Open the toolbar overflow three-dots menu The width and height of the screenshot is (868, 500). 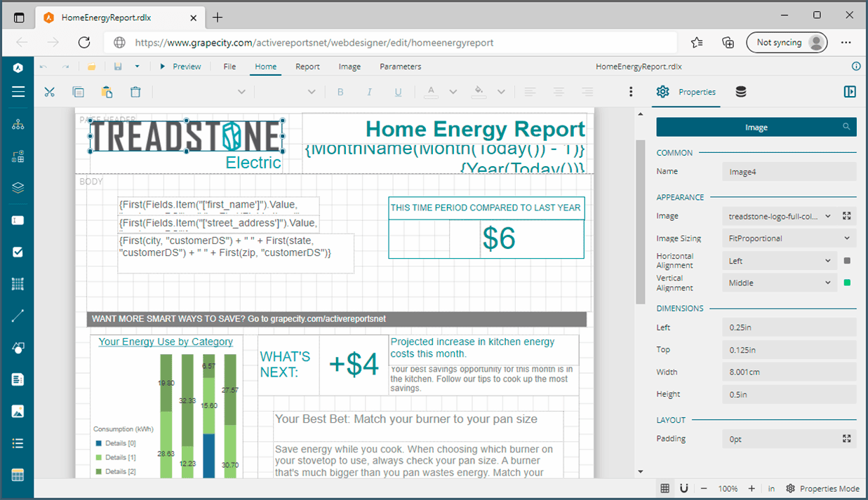coord(631,92)
